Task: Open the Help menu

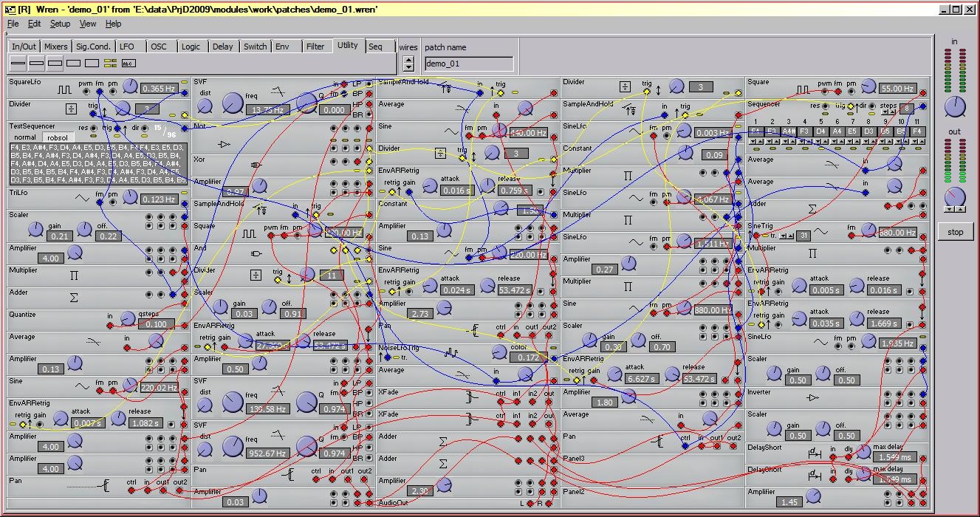Action: point(113,24)
